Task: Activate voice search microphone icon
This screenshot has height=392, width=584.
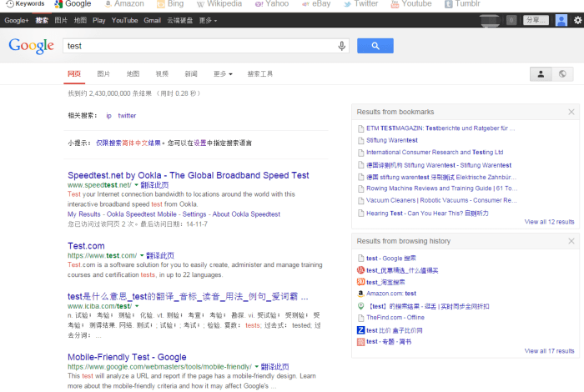Action: point(341,46)
